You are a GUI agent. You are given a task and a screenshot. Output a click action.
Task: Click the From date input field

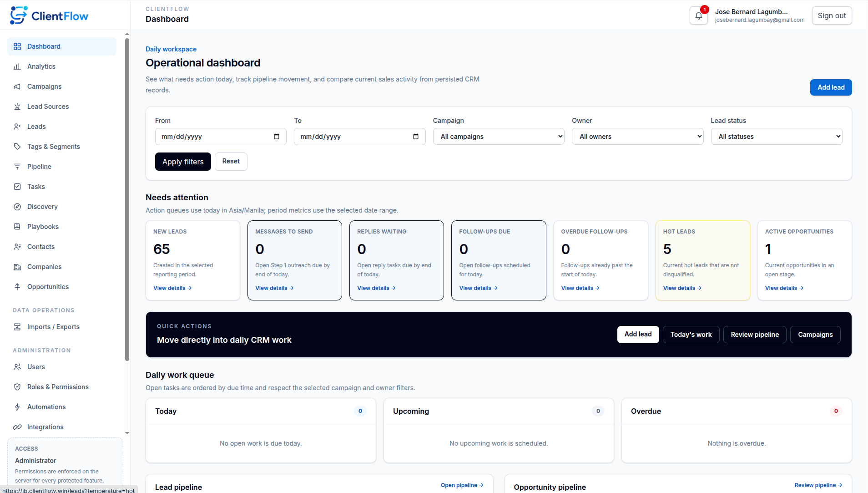point(221,137)
